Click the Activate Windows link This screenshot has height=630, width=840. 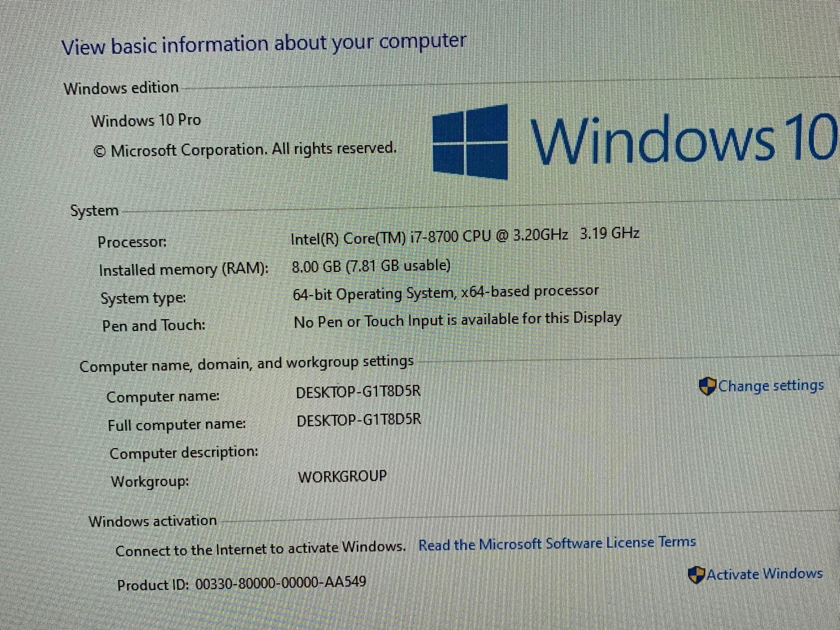point(764,574)
